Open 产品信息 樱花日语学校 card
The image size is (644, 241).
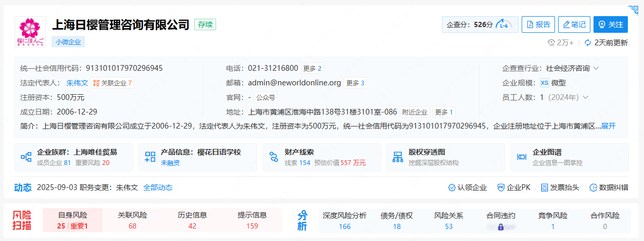point(198,157)
